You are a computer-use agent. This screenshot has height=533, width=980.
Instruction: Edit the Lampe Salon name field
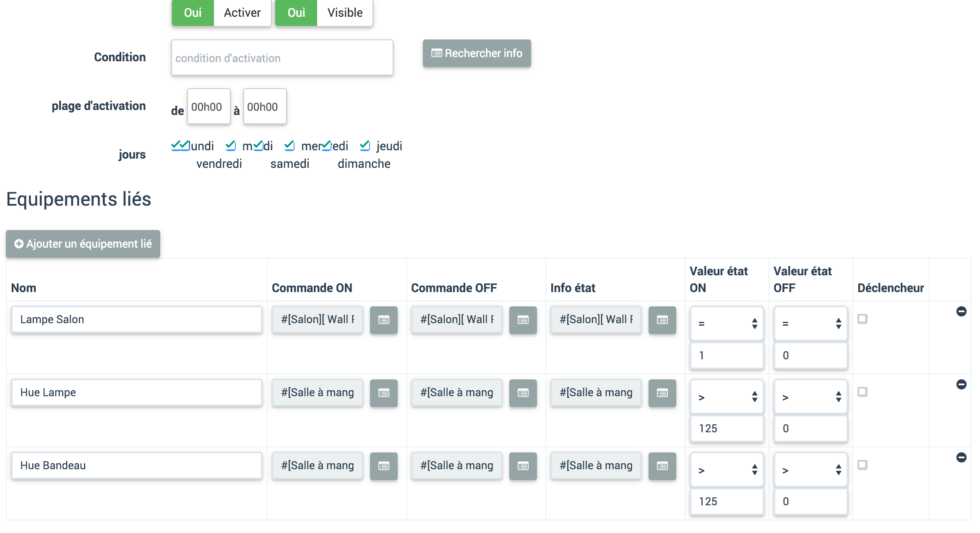(x=137, y=320)
